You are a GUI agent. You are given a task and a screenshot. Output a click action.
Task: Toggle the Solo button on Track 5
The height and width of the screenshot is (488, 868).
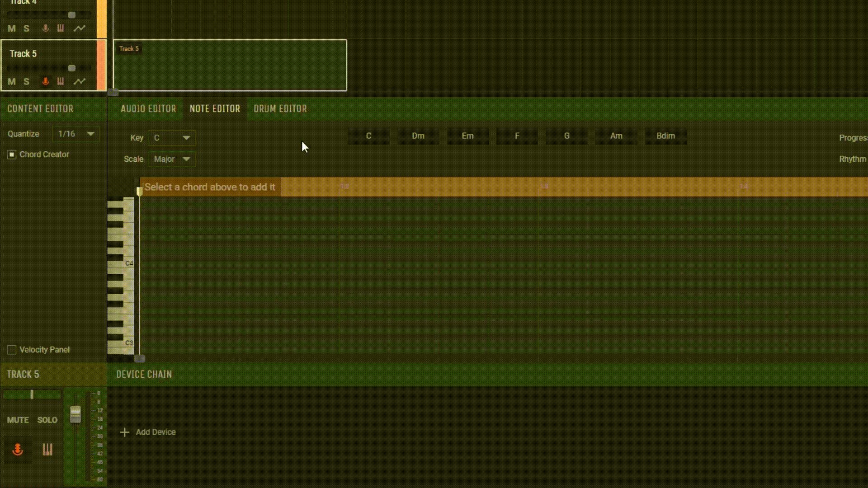[x=26, y=81]
